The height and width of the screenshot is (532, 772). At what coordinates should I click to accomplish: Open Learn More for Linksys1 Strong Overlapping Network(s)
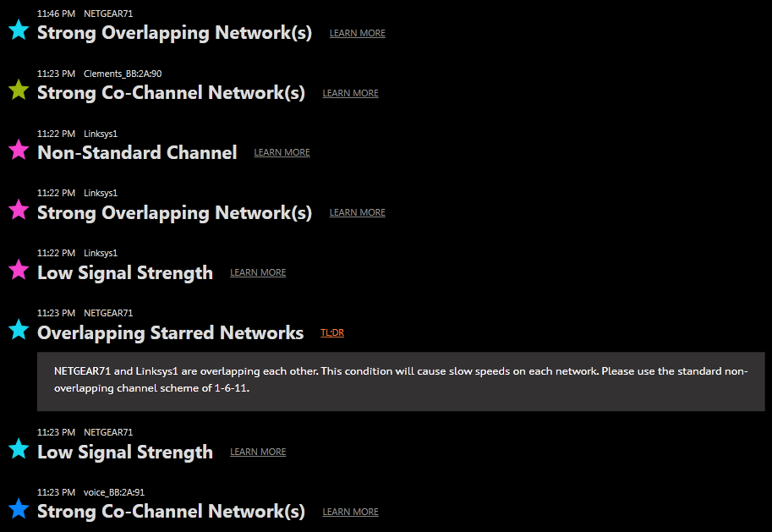coord(357,213)
